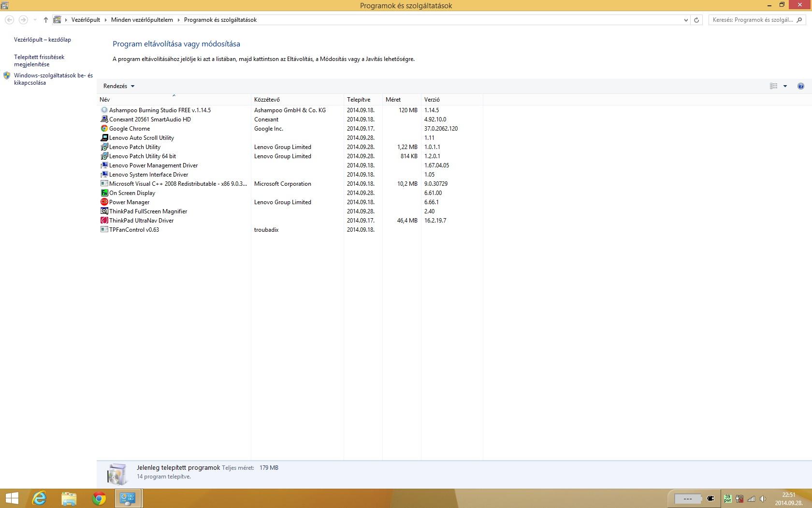
Task: Sort by the Méret column header
Action: tap(402, 100)
